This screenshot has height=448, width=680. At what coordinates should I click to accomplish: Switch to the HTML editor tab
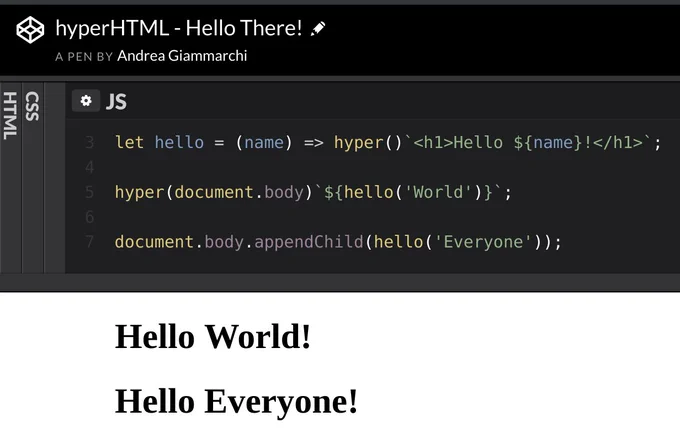tap(10, 116)
